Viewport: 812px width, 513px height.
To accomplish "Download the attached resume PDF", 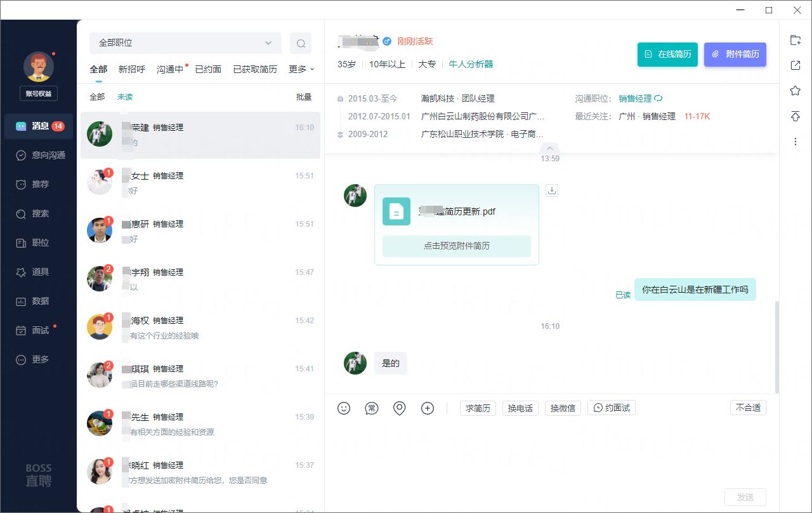I will coord(552,190).
